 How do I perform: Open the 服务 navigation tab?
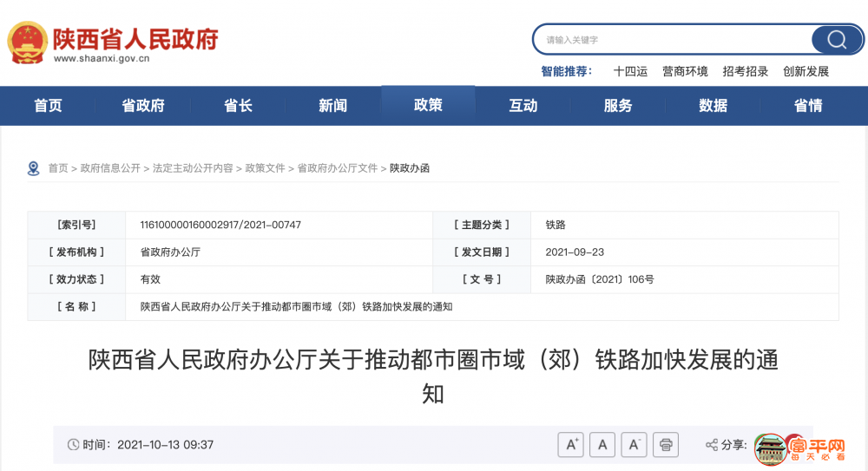(618, 105)
